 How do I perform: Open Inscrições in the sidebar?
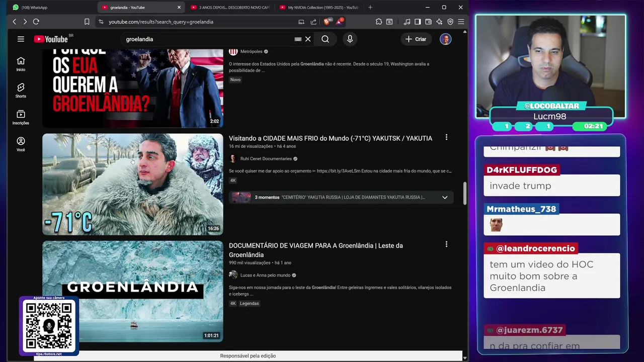[21, 118]
